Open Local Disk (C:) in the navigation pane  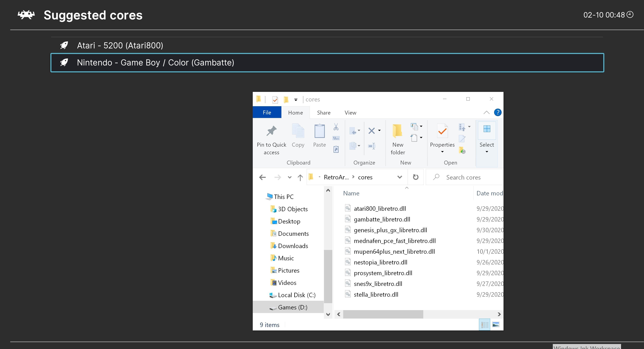click(x=297, y=295)
